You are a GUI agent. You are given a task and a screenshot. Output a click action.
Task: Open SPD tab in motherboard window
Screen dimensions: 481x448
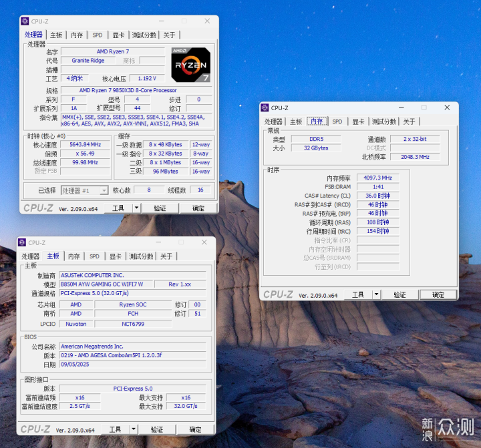94,256
